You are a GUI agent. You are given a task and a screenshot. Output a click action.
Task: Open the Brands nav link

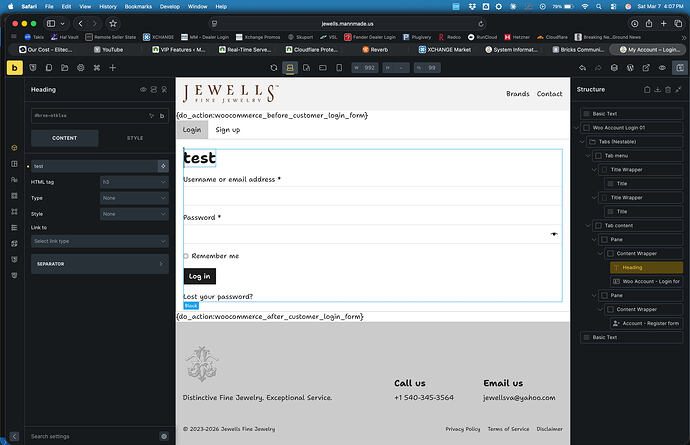point(518,94)
